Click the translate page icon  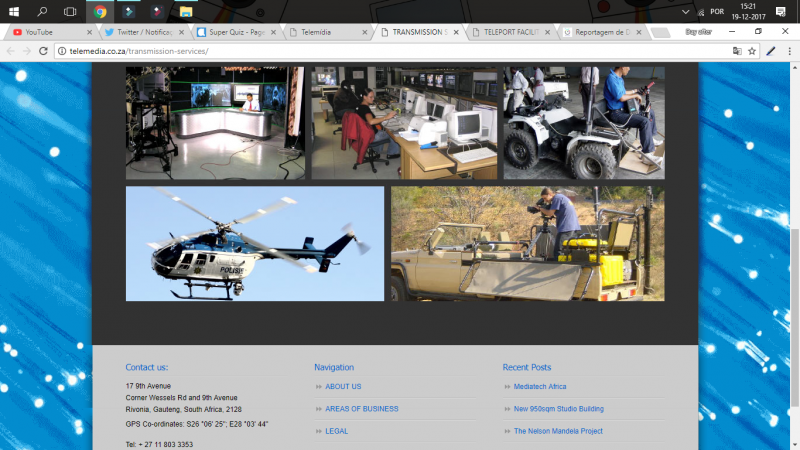click(x=737, y=51)
